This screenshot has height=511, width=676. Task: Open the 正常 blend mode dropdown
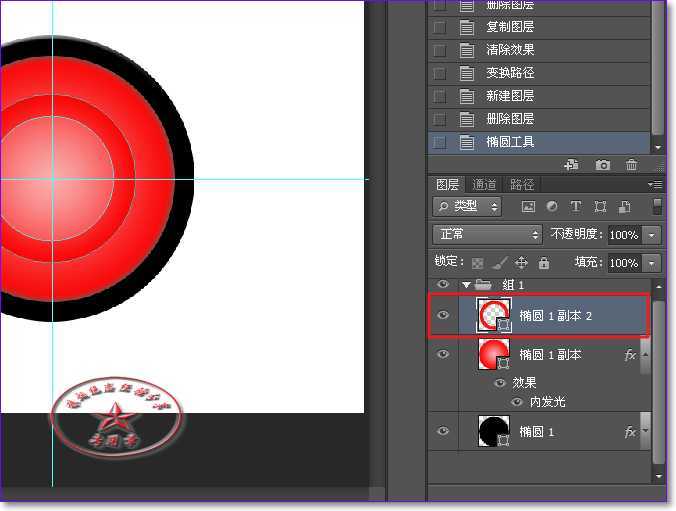tap(487, 234)
